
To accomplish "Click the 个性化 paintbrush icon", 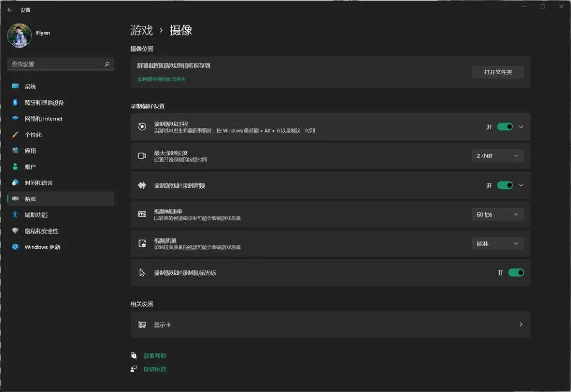I will pyautogui.click(x=15, y=134).
